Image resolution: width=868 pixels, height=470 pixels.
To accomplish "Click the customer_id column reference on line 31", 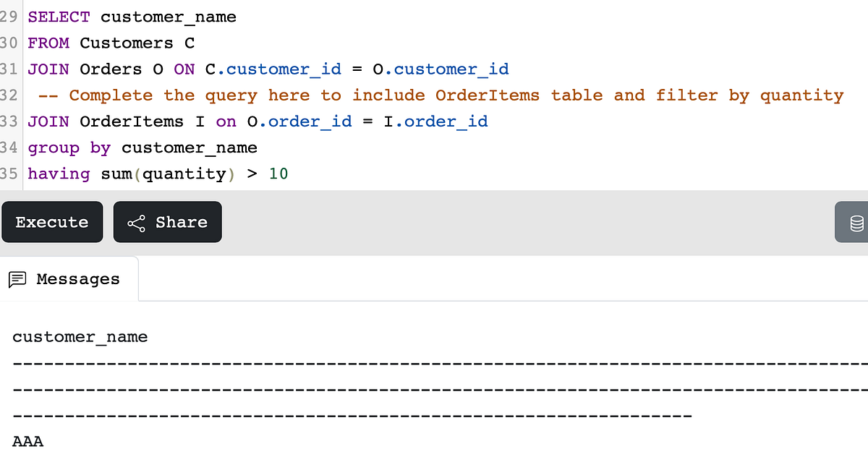I will (281, 69).
